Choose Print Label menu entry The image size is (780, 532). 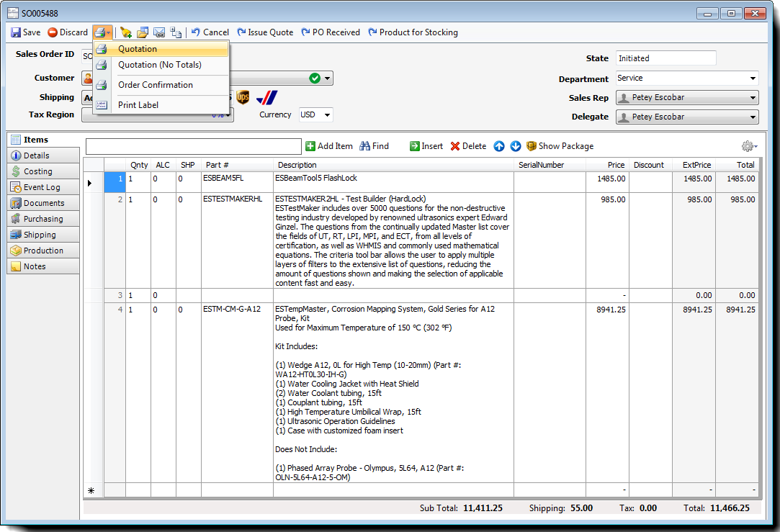coord(161,105)
